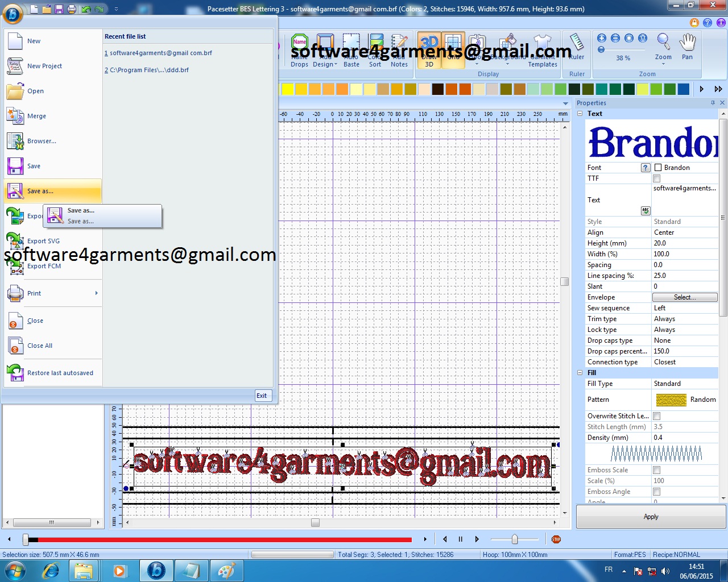This screenshot has width=728, height=582.
Task: Click the simulator speed slider
Action: (x=515, y=539)
